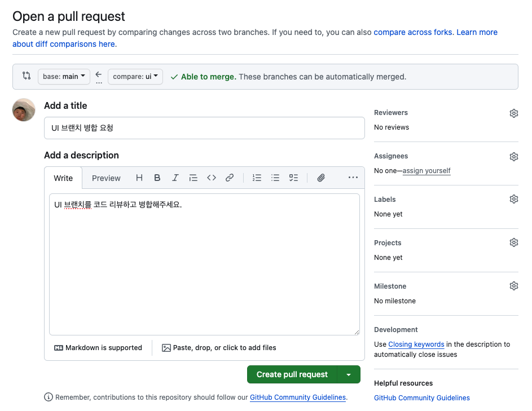Insert an unordered bullet list
This screenshot has height=411, width=532.
tap(275, 178)
